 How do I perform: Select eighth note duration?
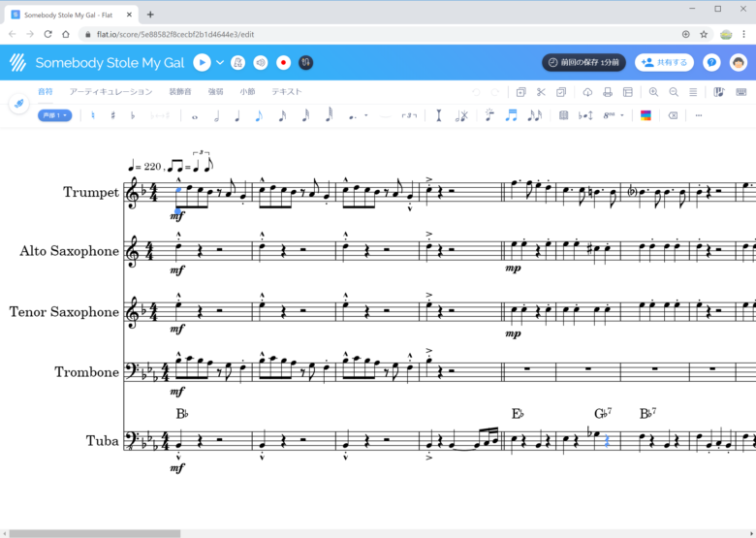tap(259, 115)
